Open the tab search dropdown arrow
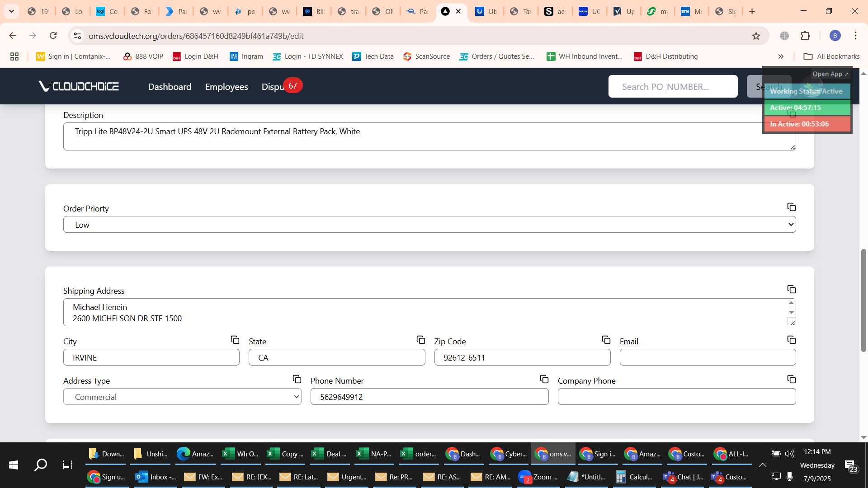The image size is (868, 488). tap(11, 11)
